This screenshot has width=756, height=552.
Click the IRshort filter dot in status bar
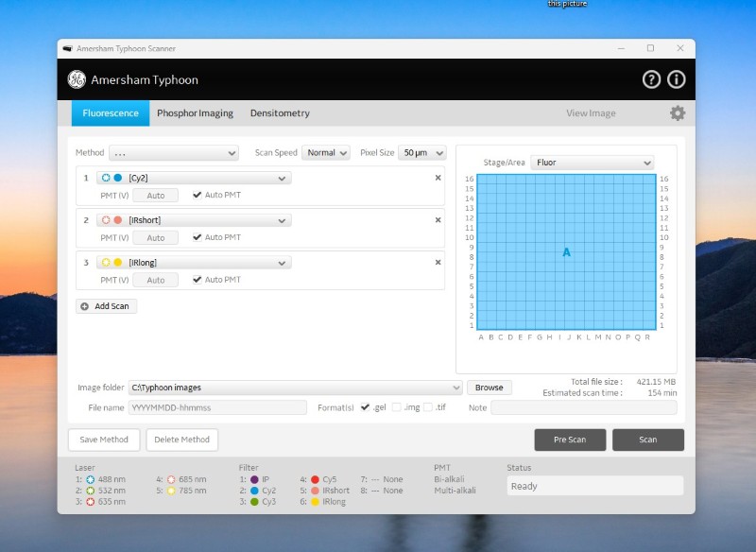(315, 491)
